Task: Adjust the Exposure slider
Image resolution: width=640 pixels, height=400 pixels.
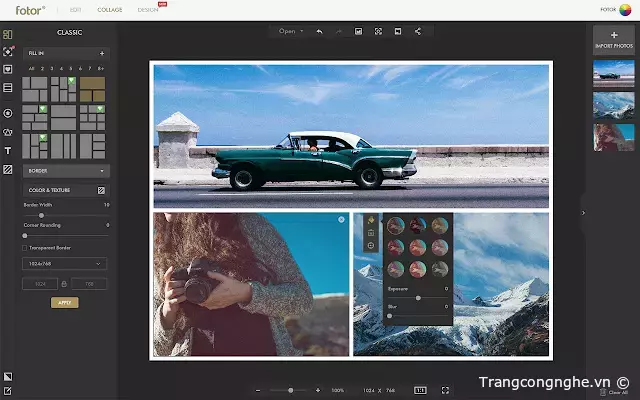Action: pyautogui.click(x=418, y=298)
